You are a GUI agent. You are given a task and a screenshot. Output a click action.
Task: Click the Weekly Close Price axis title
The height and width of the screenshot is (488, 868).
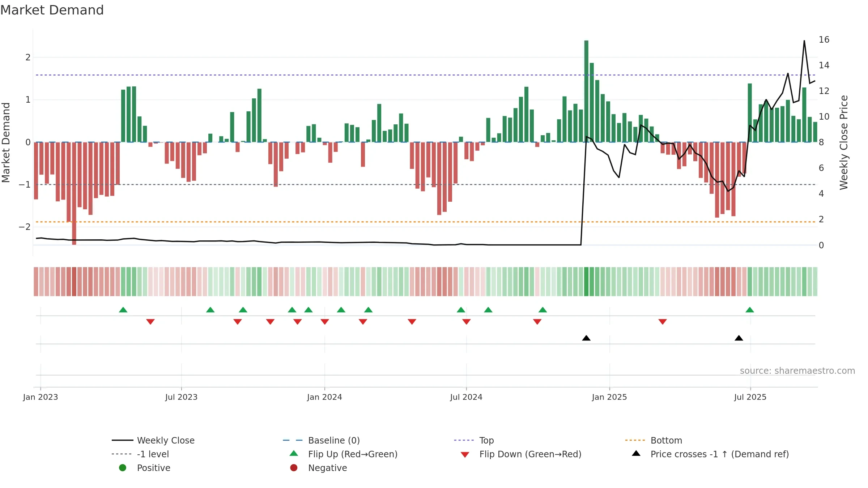coord(844,142)
